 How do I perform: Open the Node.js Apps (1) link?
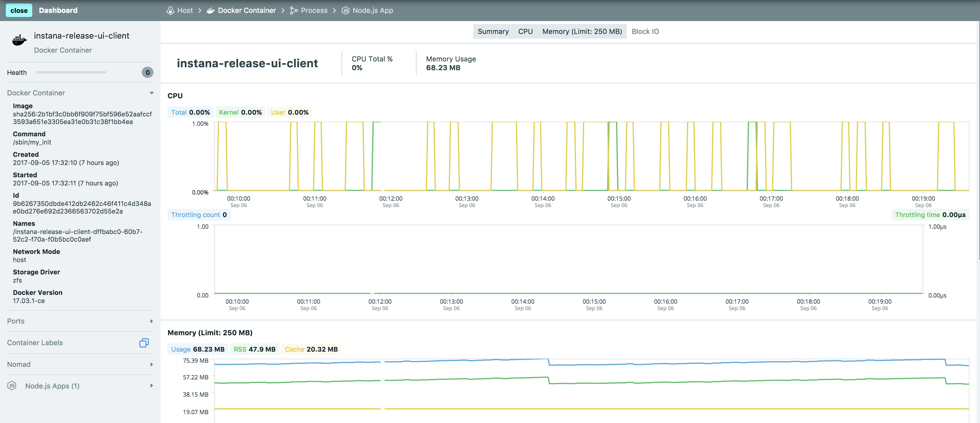click(52, 386)
